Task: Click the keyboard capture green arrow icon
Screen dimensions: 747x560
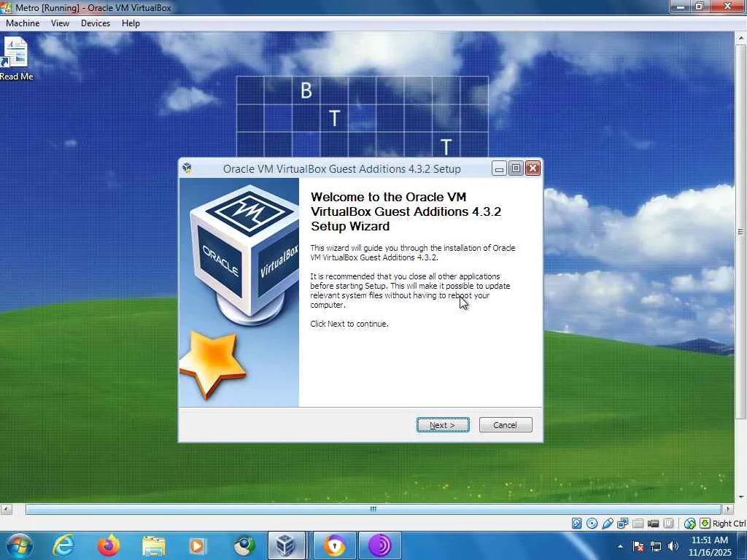Action: pyautogui.click(x=705, y=524)
